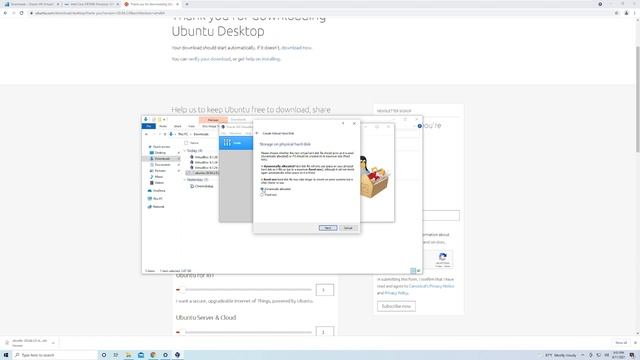Open Documents in File Explorer sidebar

(x=160, y=164)
